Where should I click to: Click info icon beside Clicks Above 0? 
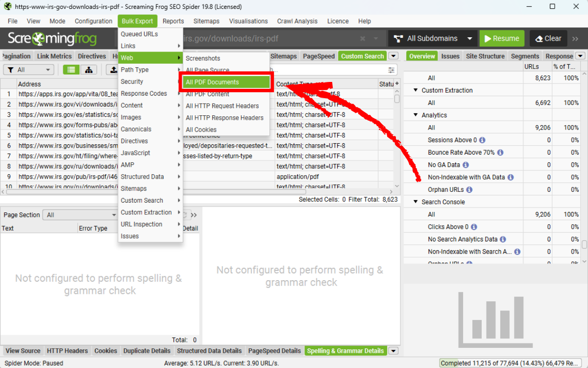point(474,227)
